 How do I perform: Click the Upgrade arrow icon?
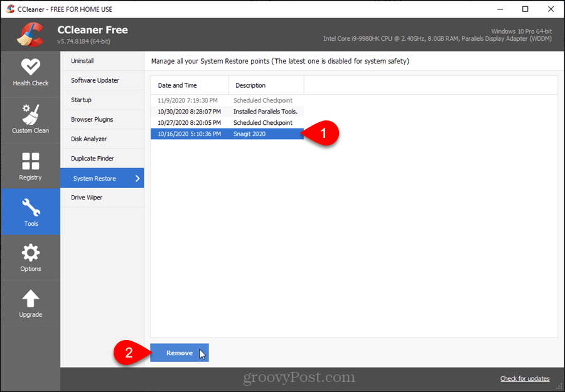(31, 299)
